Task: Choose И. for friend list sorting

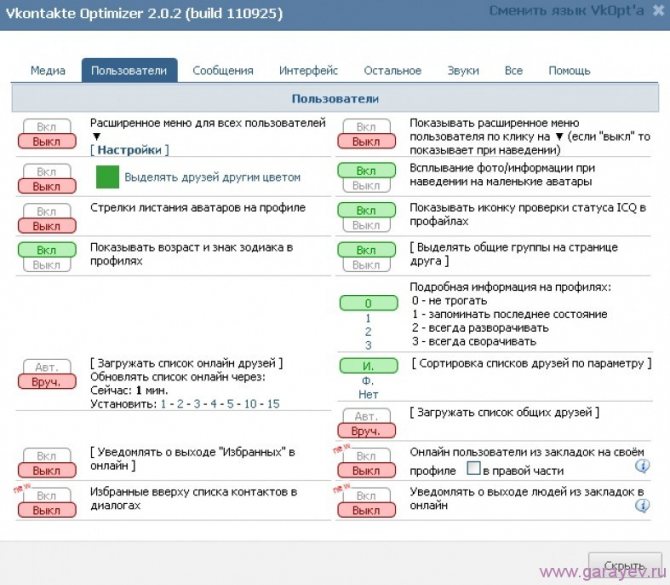Action: click(x=368, y=366)
